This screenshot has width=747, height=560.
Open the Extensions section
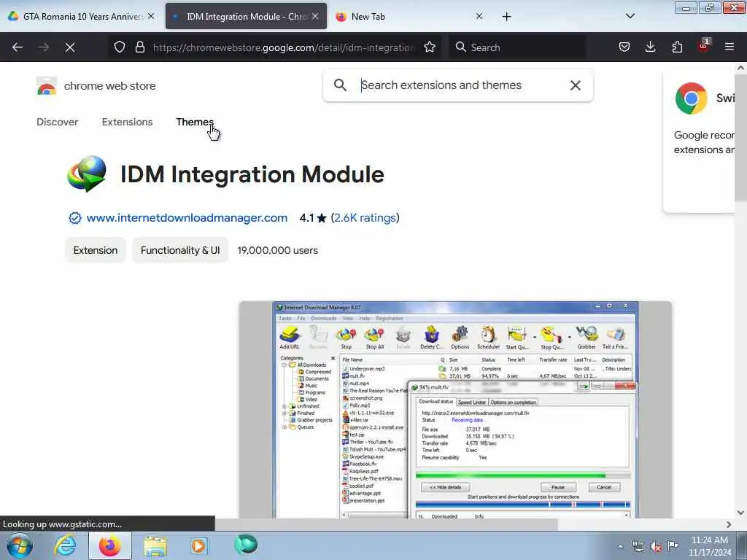127,122
